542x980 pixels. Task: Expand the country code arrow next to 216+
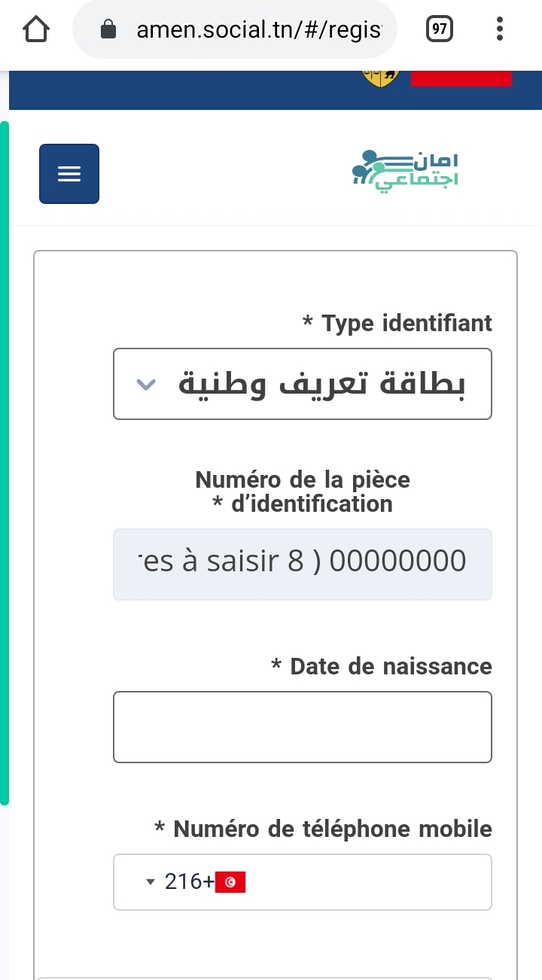point(151,882)
